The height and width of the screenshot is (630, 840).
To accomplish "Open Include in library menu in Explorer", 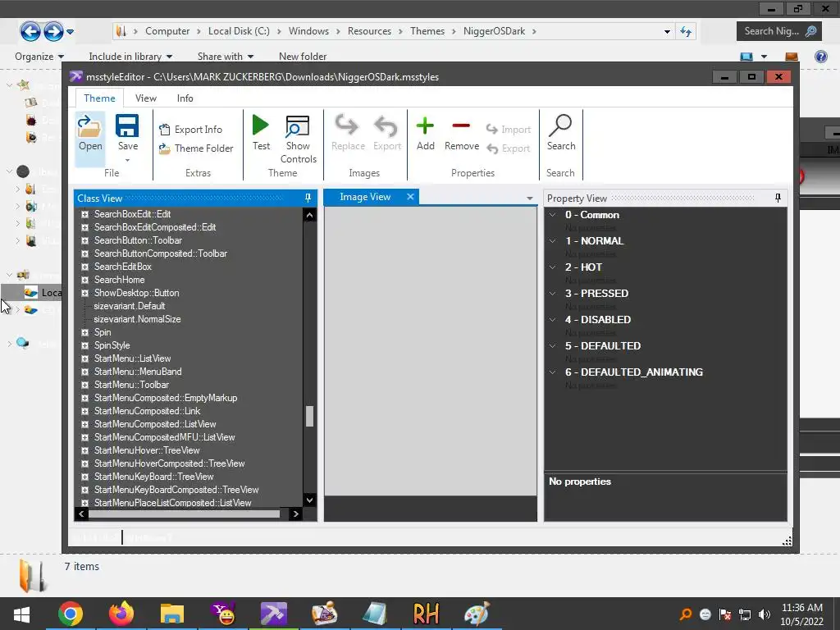I will coord(130,57).
